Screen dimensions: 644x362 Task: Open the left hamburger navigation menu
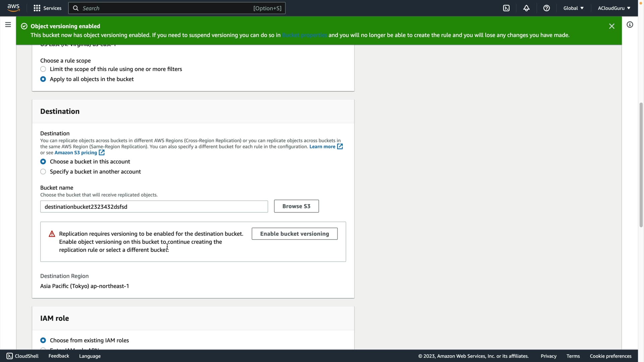tap(8, 24)
